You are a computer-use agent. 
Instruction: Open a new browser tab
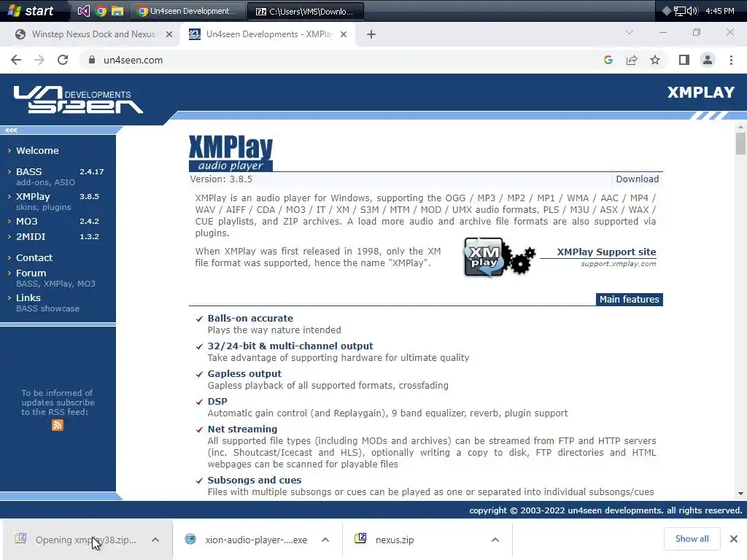tap(371, 34)
